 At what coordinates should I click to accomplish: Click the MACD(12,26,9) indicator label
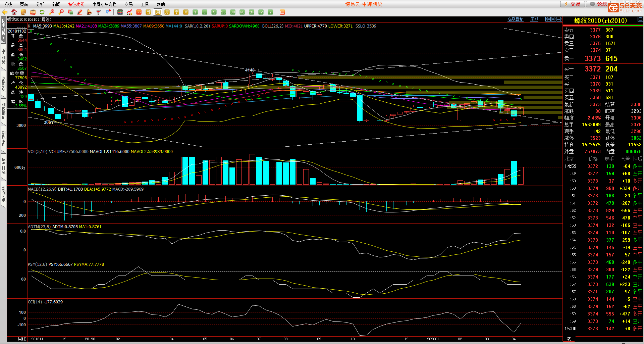pyautogui.click(x=42, y=189)
